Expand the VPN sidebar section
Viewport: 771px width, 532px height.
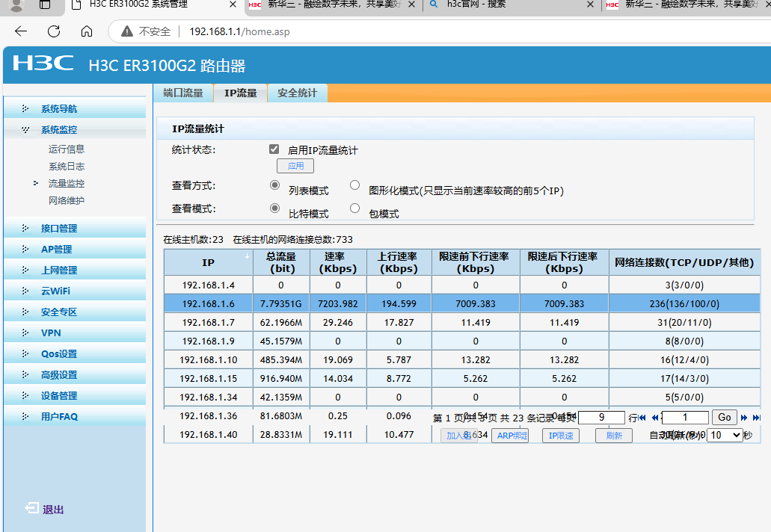click(51, 333)
